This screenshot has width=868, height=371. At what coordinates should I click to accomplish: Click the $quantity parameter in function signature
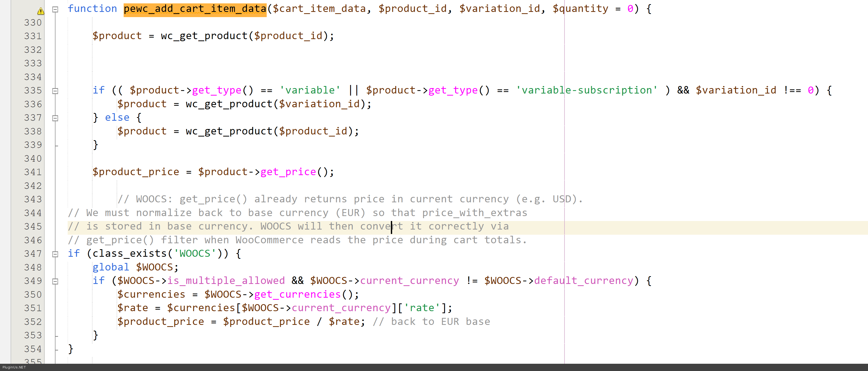pos(580,9)
